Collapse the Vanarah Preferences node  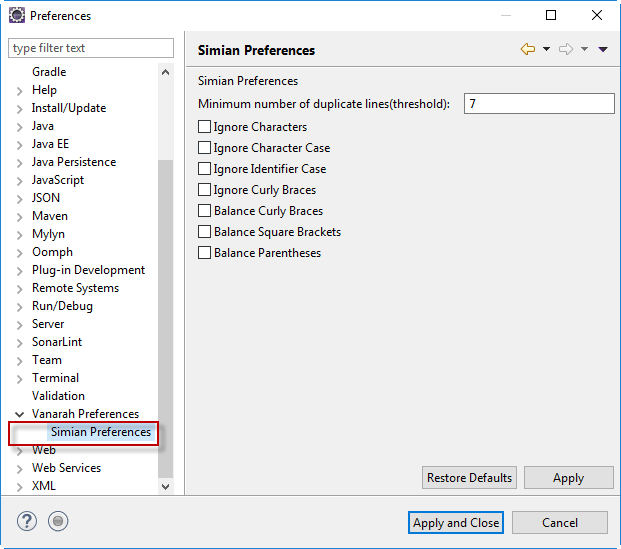point(20,414)
